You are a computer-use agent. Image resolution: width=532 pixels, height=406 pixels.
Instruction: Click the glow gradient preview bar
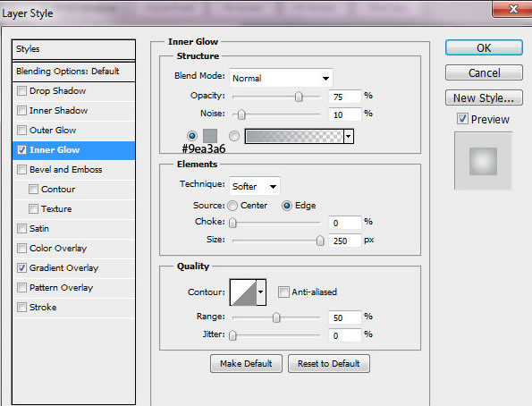tap(294, 136)
